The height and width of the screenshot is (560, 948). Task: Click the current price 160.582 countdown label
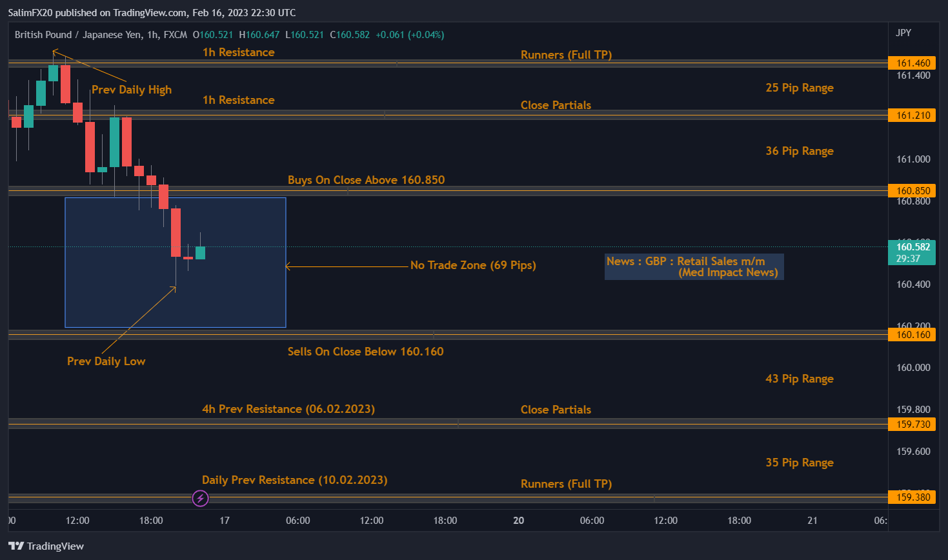point(913,252)
